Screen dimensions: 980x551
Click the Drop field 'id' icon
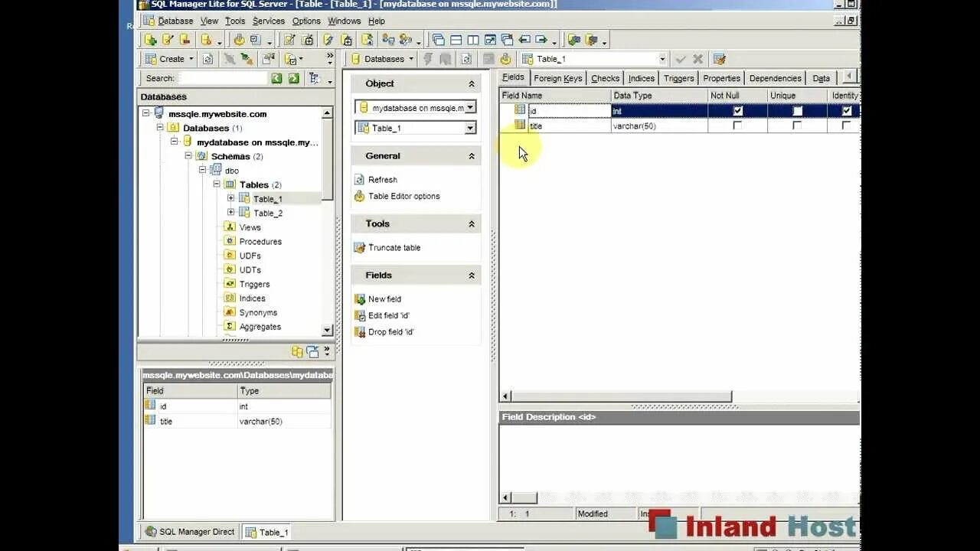pos(359,332)
